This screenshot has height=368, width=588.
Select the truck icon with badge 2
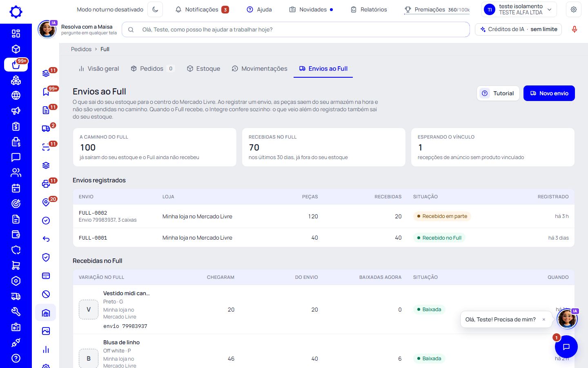pyautogui.click(x=46, y=128)
